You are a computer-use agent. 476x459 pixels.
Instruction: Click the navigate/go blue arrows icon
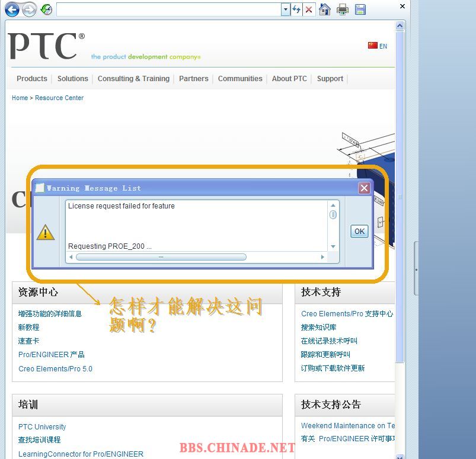[296, 9]
